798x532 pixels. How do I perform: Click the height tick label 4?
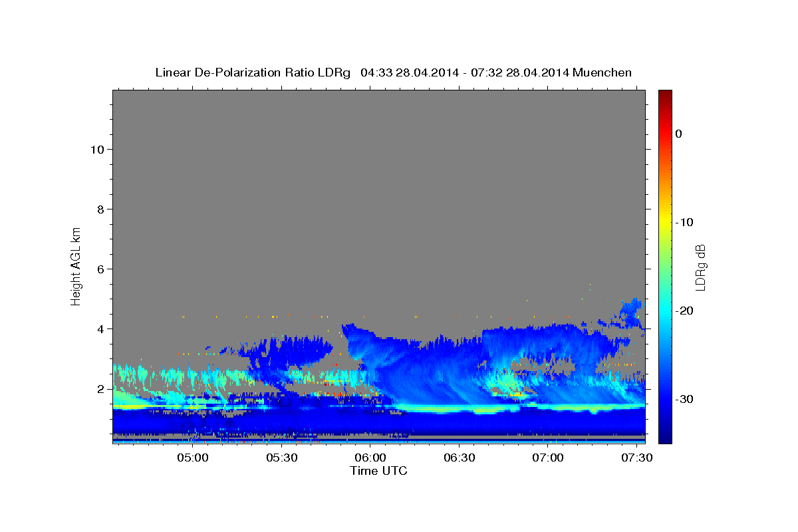point(101,329)
